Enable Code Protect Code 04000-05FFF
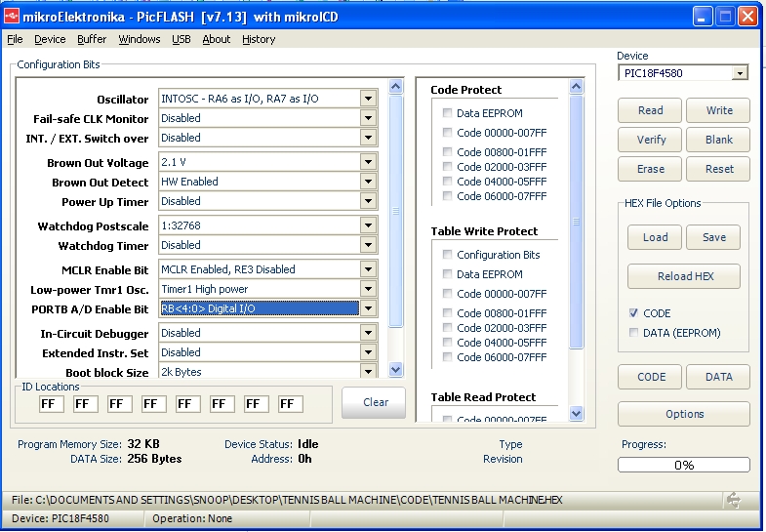The height and width of the screenshot is (532, 766). 447,181
